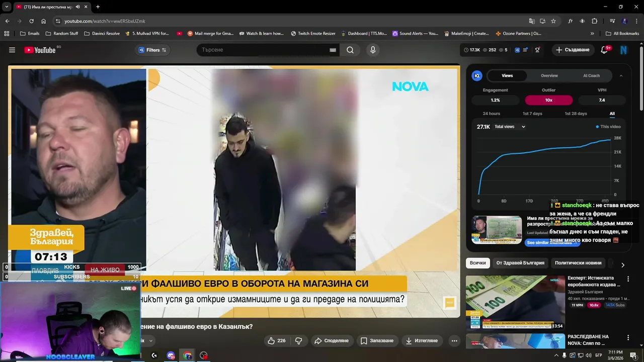Open the blue IQ extension icon in header
Screen dimensions: 644x362
pos(517,50)
